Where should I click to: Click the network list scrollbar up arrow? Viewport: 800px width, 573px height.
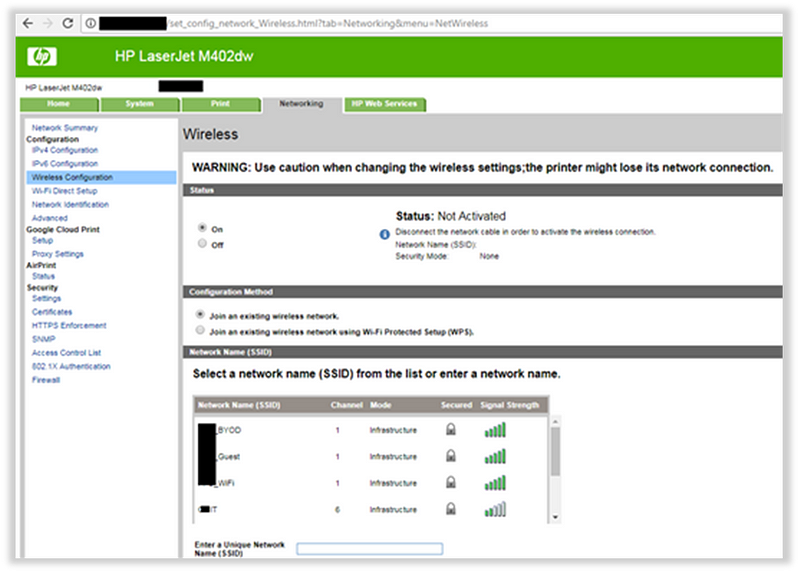556,421
